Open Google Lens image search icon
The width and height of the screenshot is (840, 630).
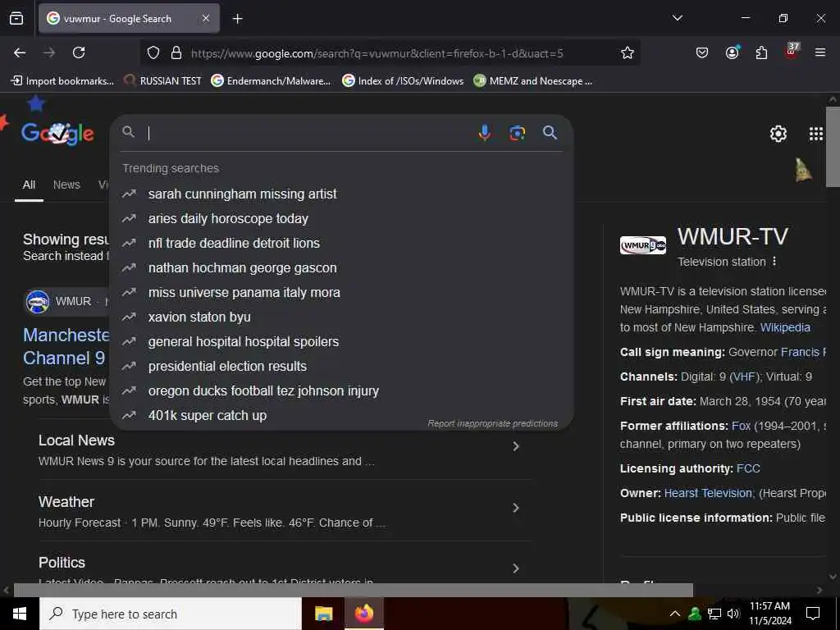517,133
